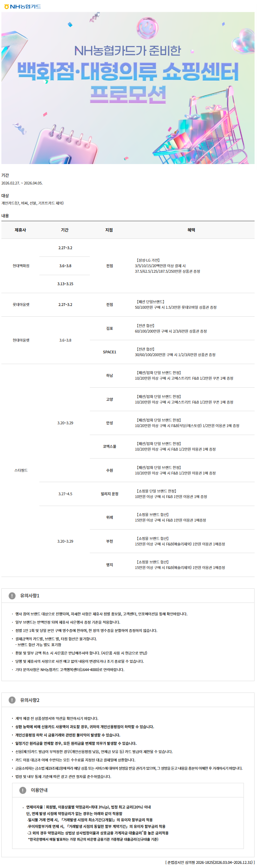257x868 pixels.
Task: Select the 현대백화점 partner cell
Action: pos(21,266)
